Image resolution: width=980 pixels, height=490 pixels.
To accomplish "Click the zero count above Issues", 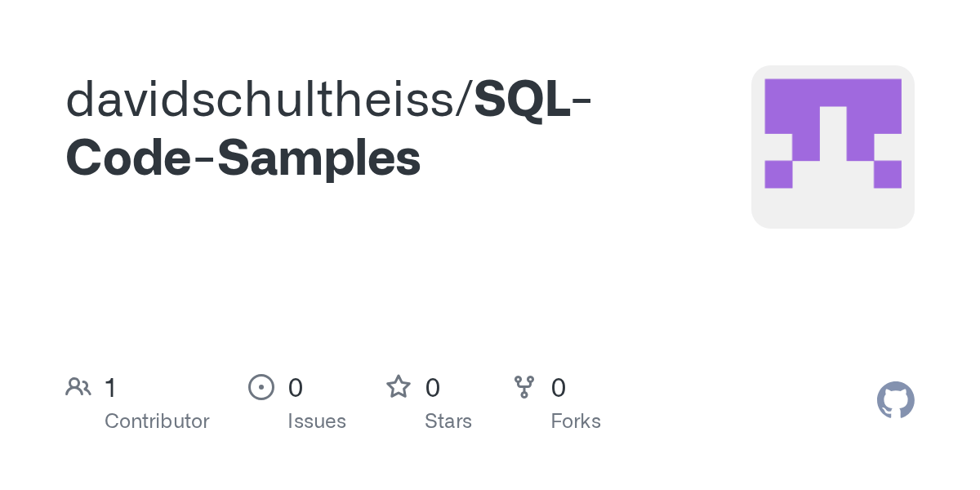I will click(296, 387).
